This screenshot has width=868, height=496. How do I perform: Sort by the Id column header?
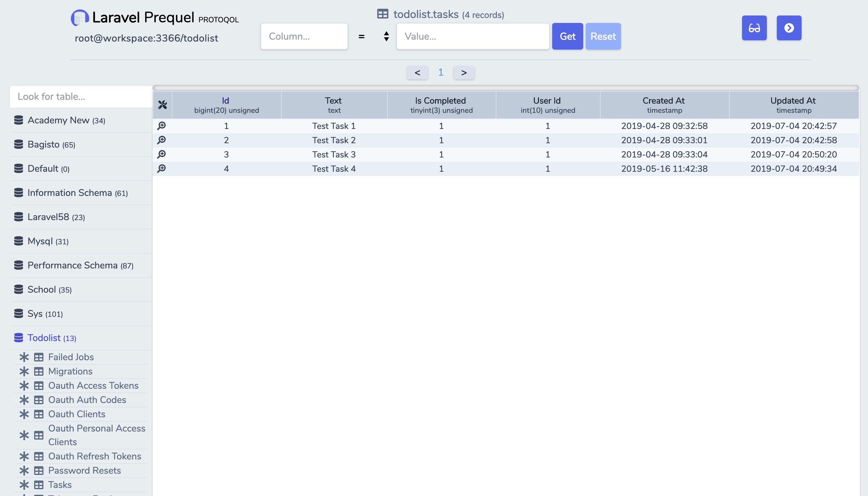coord(226,105)
